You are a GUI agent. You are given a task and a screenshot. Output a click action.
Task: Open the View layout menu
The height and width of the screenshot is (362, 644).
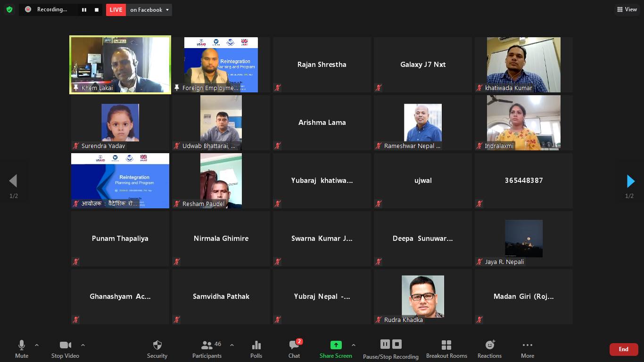[x=627, y=9]
